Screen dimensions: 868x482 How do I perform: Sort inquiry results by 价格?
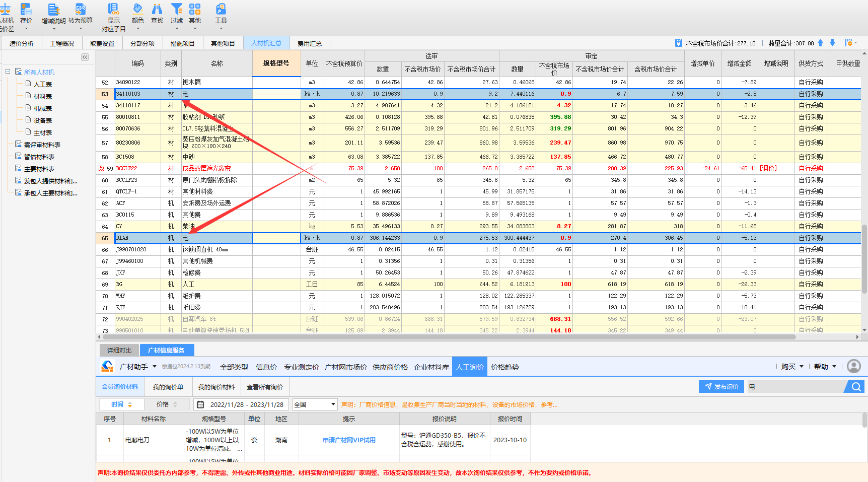point(167,404)
